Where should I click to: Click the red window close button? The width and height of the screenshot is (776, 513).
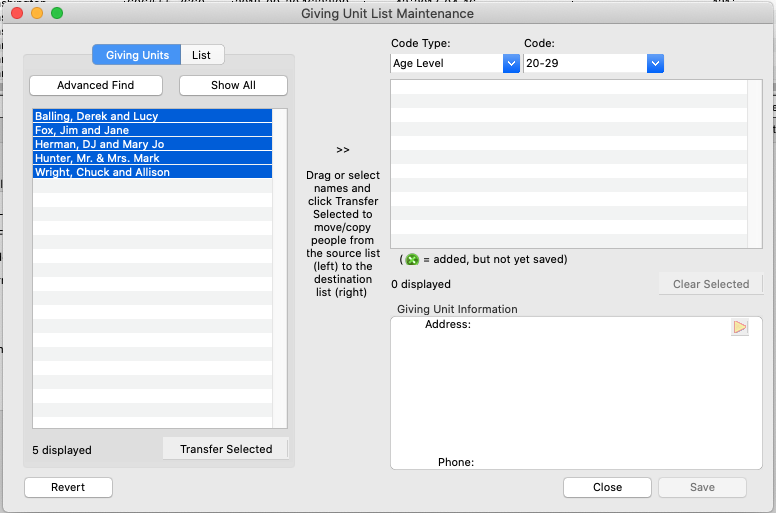pos(17,14)
